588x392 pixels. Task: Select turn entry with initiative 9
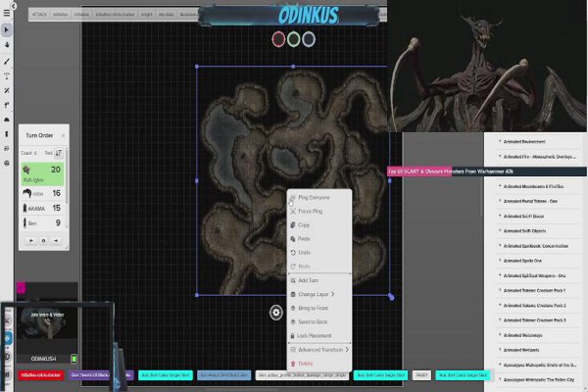tap(42, 222)
